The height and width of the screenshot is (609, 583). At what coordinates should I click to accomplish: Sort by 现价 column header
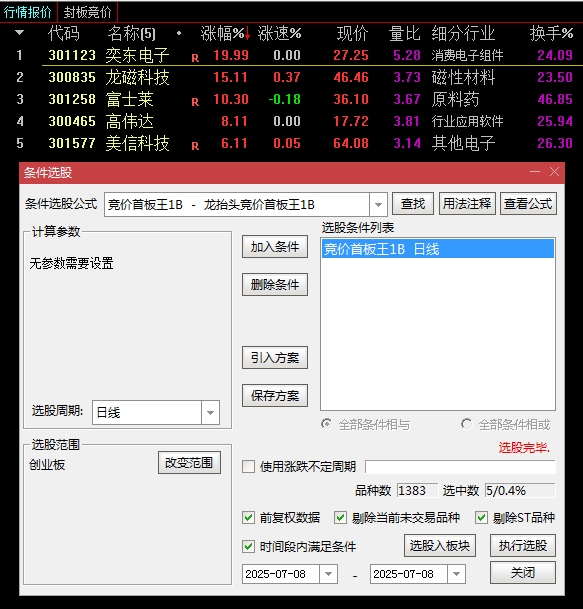point(352,33)
